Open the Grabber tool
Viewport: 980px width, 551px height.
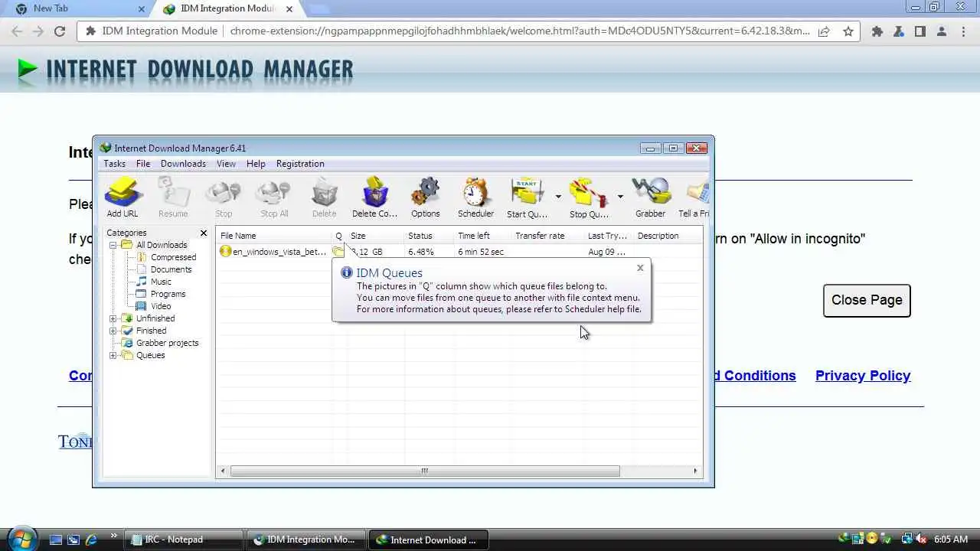click(x=650, y=197)
